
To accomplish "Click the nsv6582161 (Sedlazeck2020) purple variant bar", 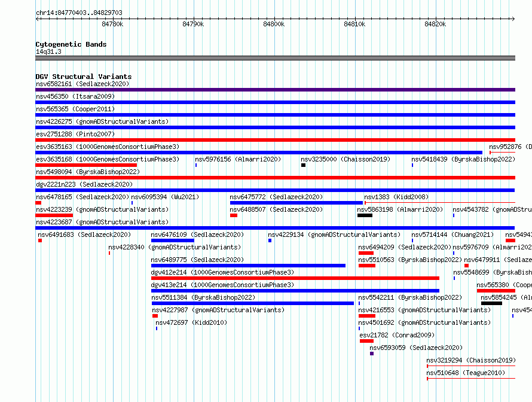I will coord(275,90).
